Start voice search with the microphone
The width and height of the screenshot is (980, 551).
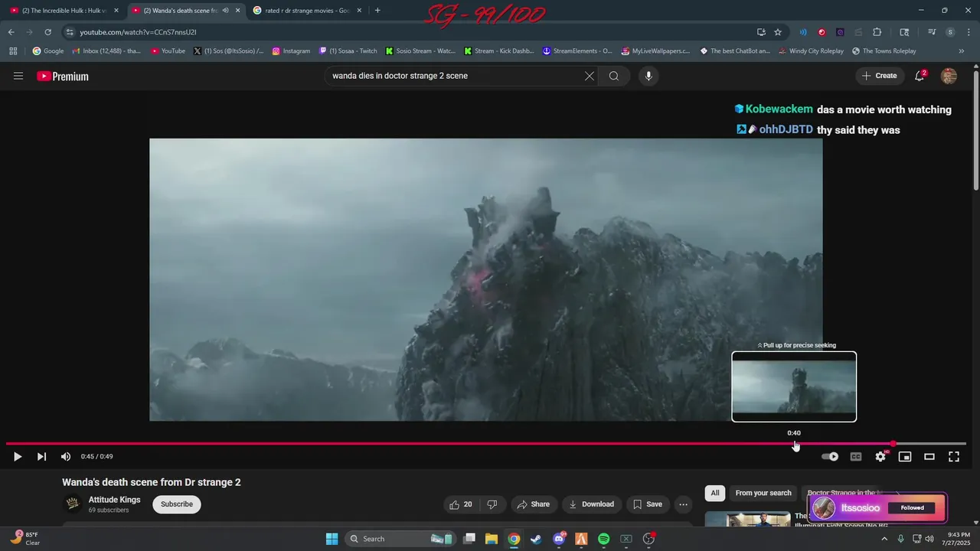[648, 76]
